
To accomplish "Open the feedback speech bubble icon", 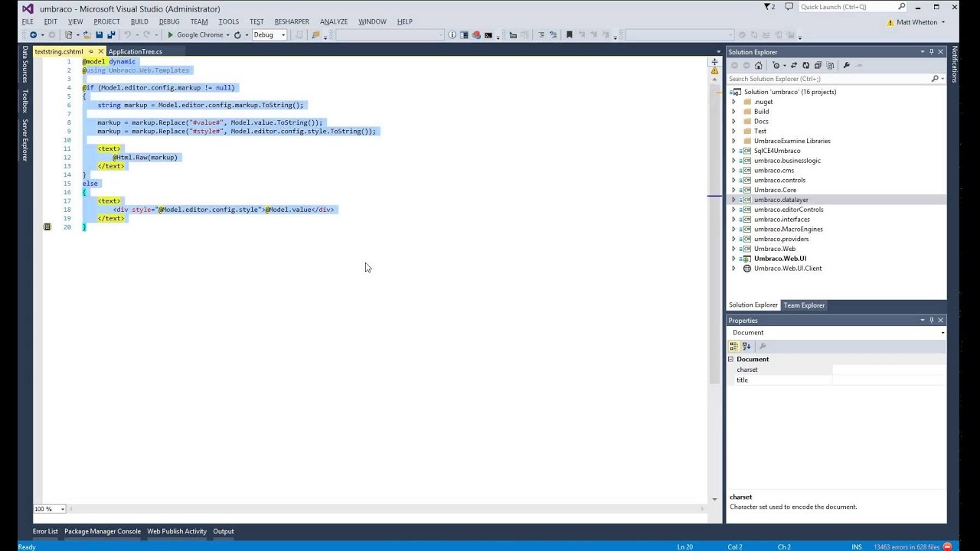I will 789,7.
